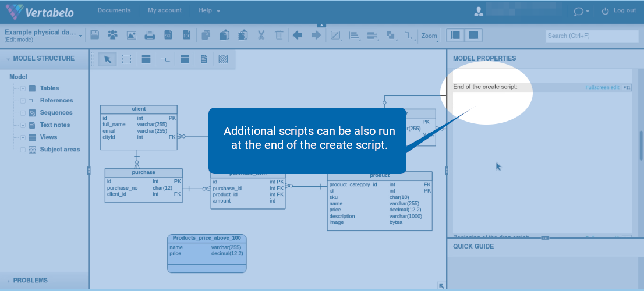Click the fit-to-view arrow in canvas corner

click(441, 286)
